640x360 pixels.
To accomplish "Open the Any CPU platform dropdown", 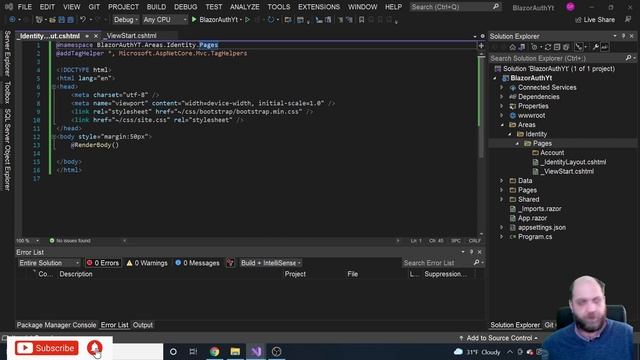I will click(x=165, y=20).
